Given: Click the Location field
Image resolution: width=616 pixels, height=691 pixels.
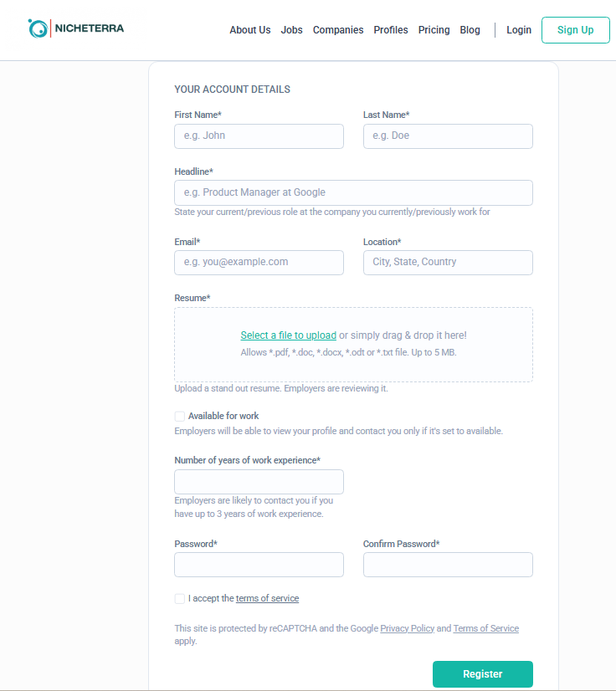Looking at the screenshot, I should (448, 263).
